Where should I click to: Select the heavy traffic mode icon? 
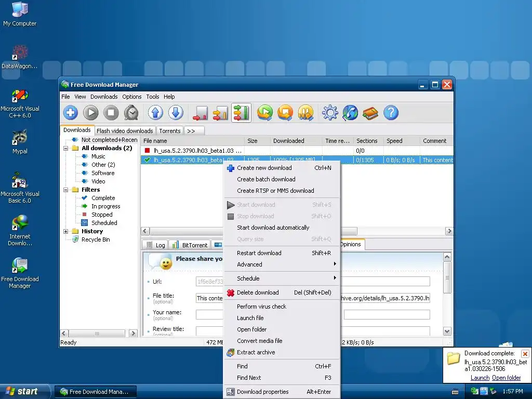tap(241, 113)
